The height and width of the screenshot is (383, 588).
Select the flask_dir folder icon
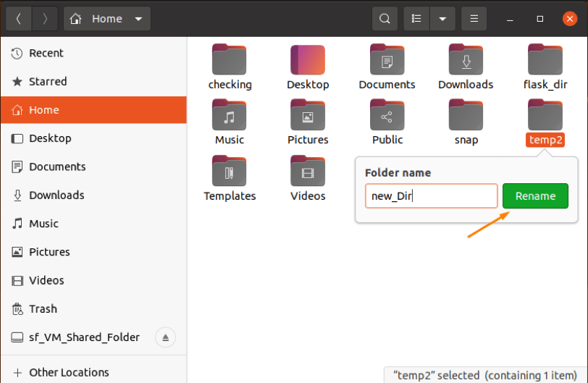tap(545, 59)
